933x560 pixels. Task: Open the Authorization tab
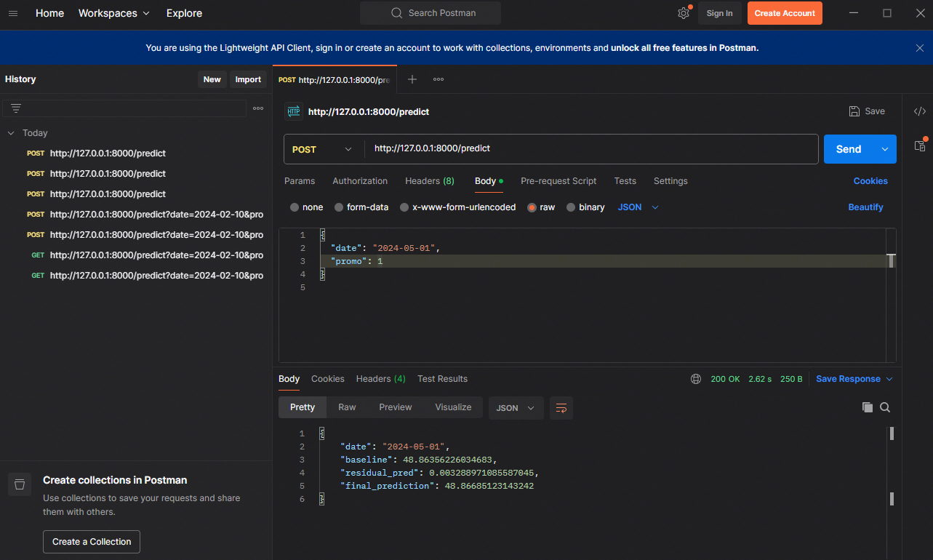(x=360, y=181)
